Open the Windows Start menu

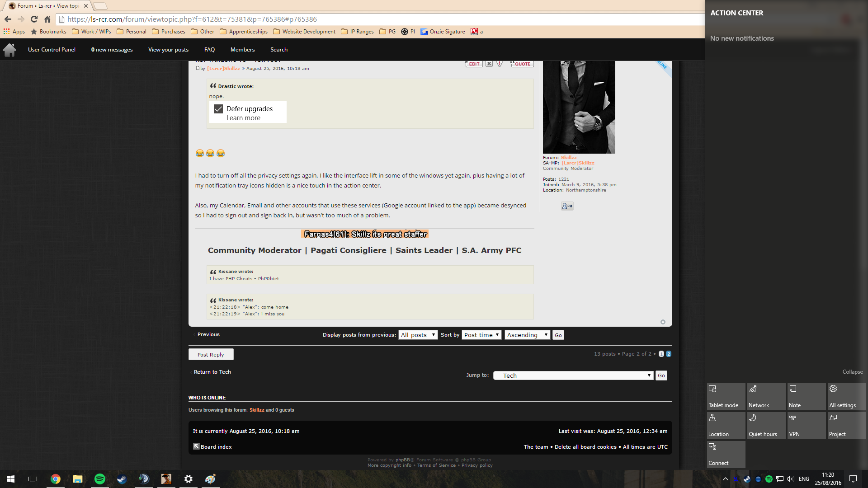11,479
